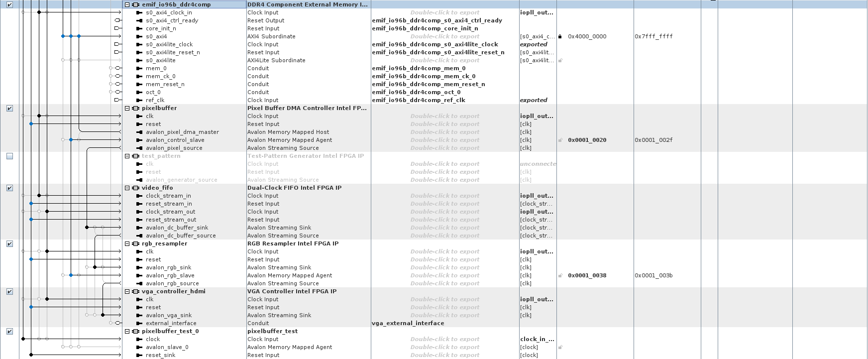Click the 0x0001_0020 base address value
Screen dimensions: 868x359
click(x=587, y=140)
